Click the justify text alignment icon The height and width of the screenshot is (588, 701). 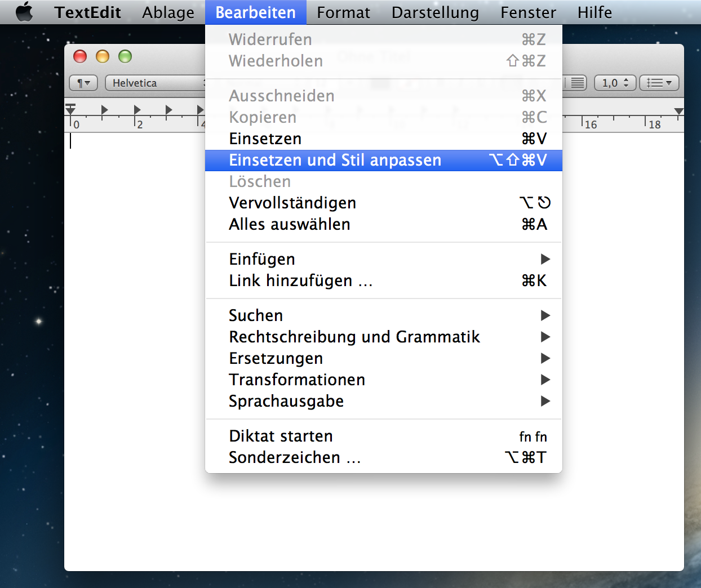(577, 83)
